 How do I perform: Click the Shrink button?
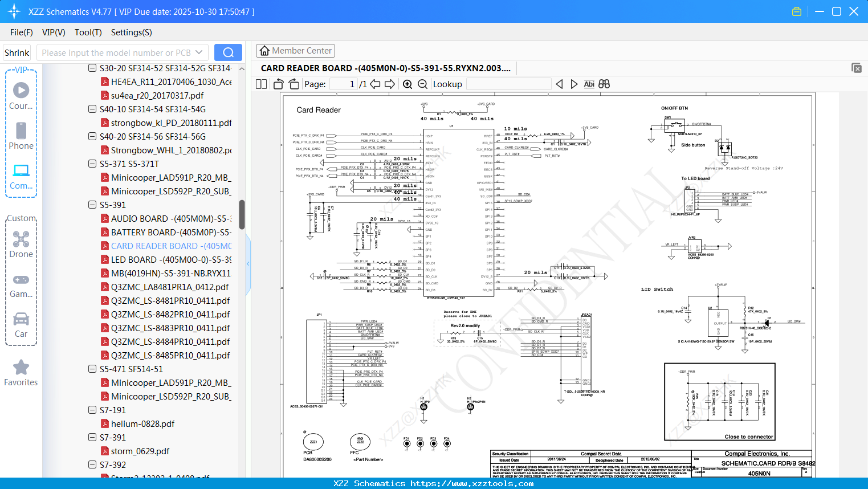pos(17,52)
